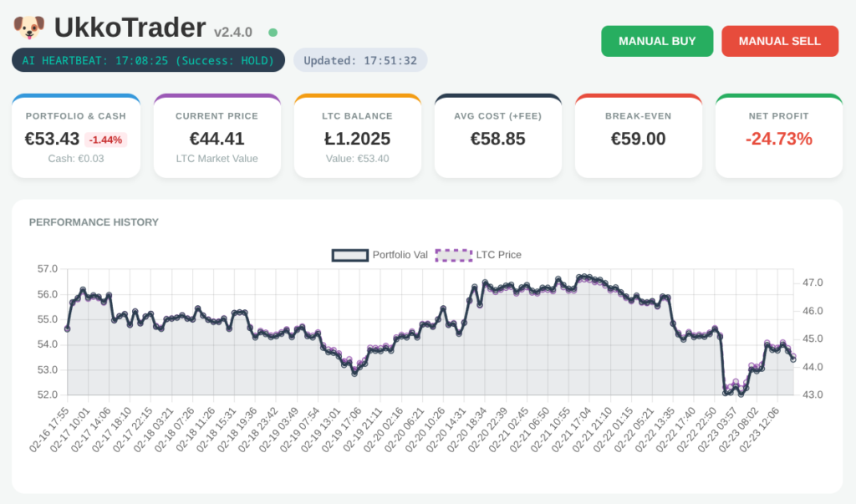Open the Updated 17:51:32 timestamp details
Image resolution: width=856 pixels, height=504 pixels.
point(359,59)
